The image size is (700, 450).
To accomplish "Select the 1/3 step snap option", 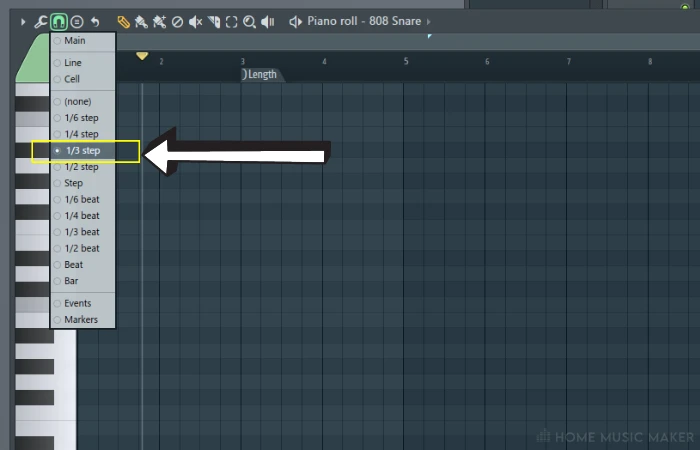I will (83, 151).
